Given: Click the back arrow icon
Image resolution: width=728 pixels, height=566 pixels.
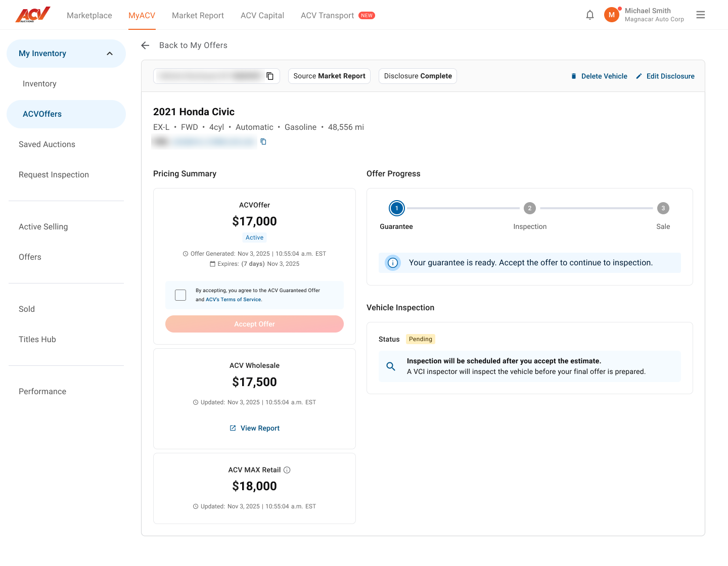Looking at the screenshot, I should [145, 45].
